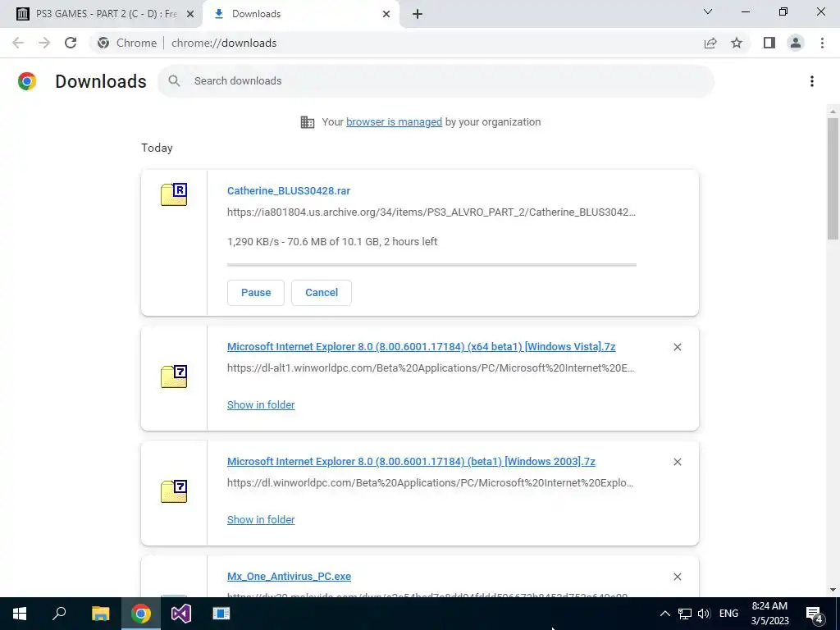
Task: Click the Windows 2003 7z file icon
Action: tap(174, 491)
